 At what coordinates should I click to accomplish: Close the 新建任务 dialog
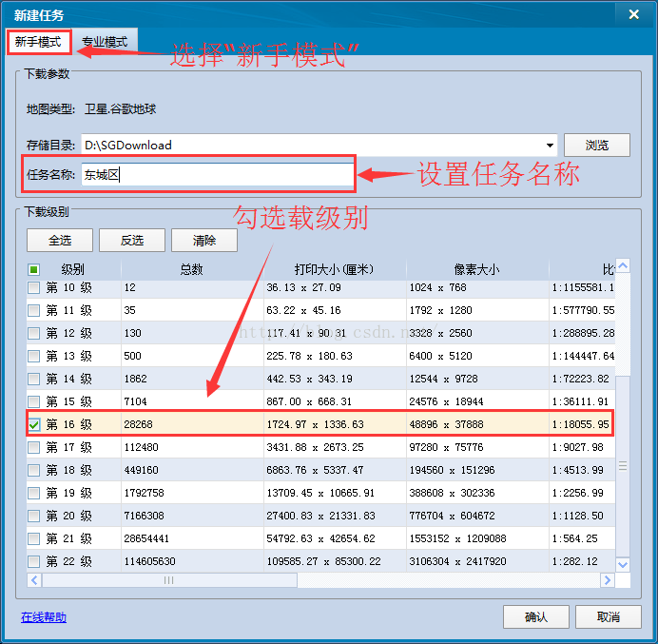[633, 14]
